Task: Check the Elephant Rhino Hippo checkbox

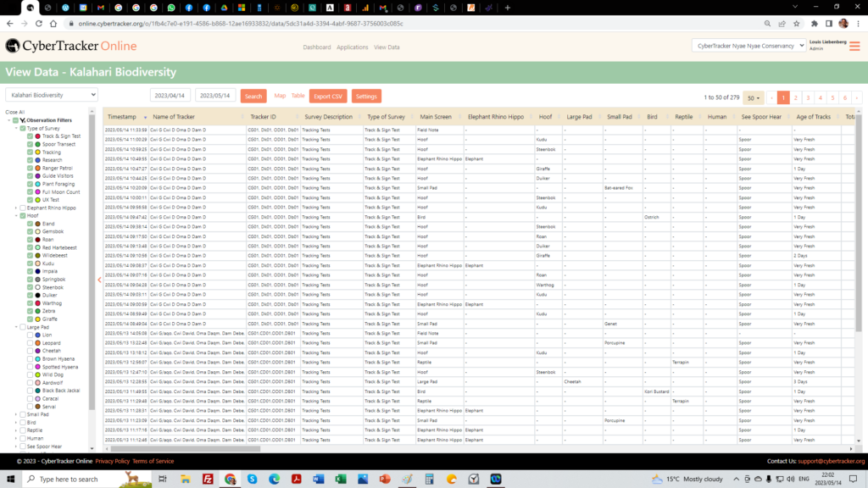Action: click(23, 208)
